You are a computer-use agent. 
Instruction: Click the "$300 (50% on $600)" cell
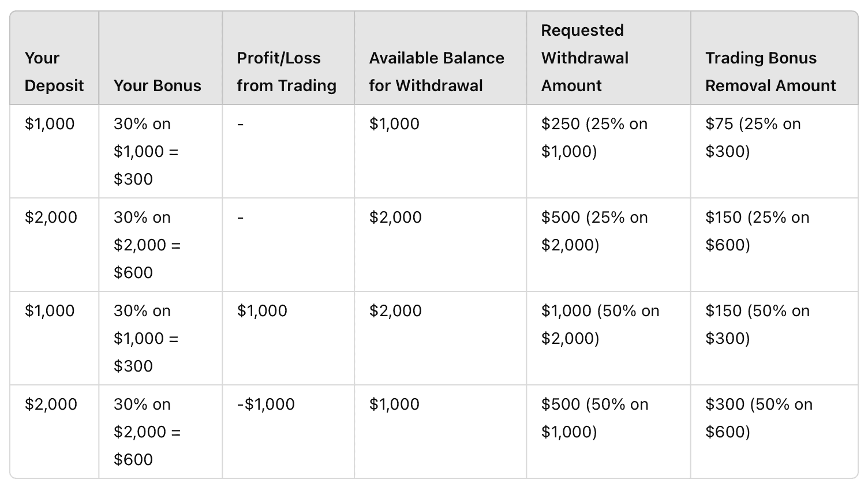pyautogui.click(x=758, y=418)
